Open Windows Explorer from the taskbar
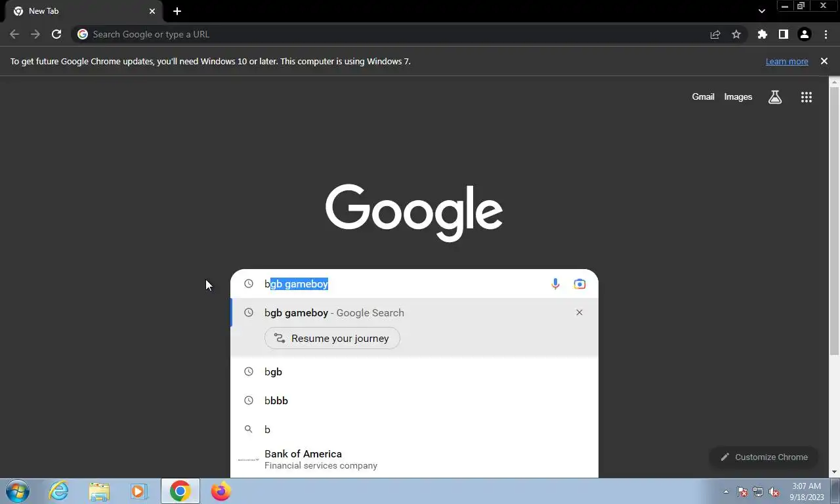Screen dimensions: 840x504 click(x=99, y=491)
